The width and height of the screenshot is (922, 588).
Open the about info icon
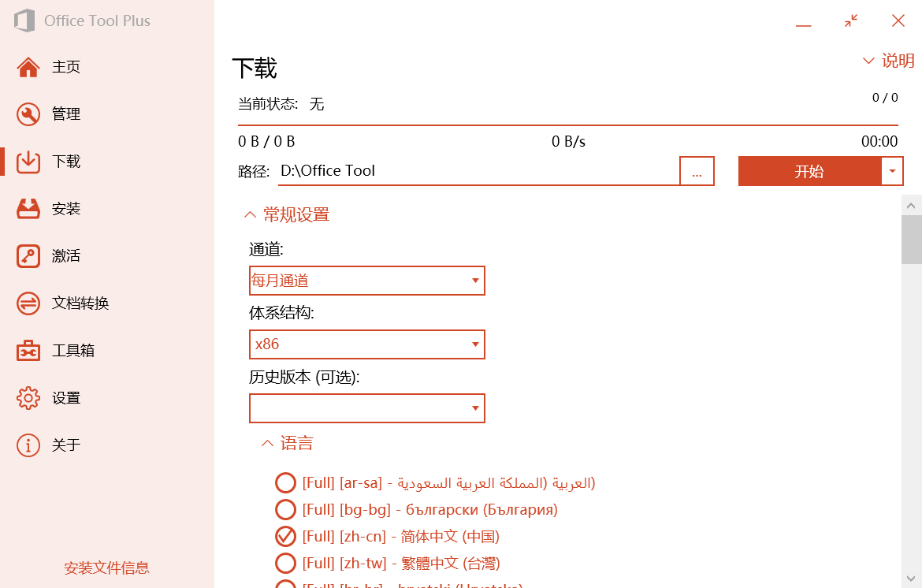28,445
